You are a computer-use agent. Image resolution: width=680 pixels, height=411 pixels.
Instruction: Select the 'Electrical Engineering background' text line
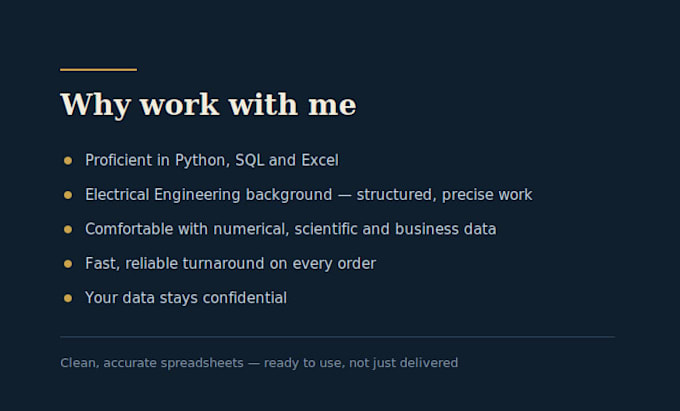coord(308,195)
